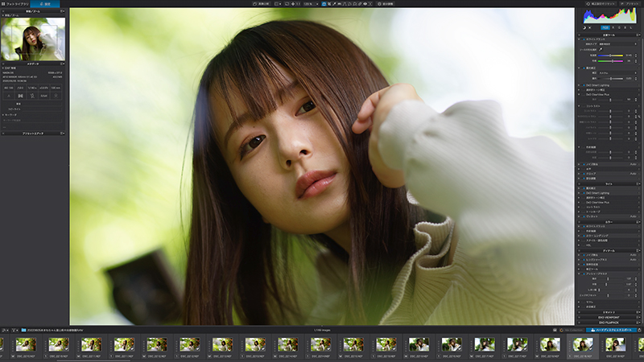
Task: Click the Nik Collection button
Action: [572, 330]
